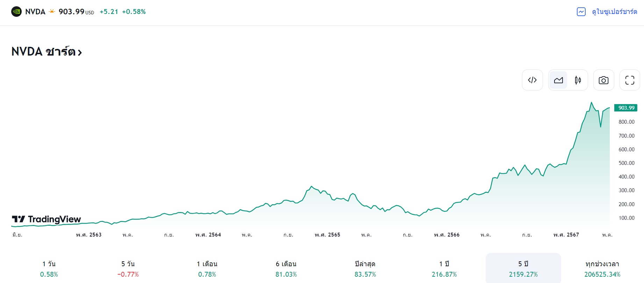Click the supercharts icon at top right

tap(581, 12)
